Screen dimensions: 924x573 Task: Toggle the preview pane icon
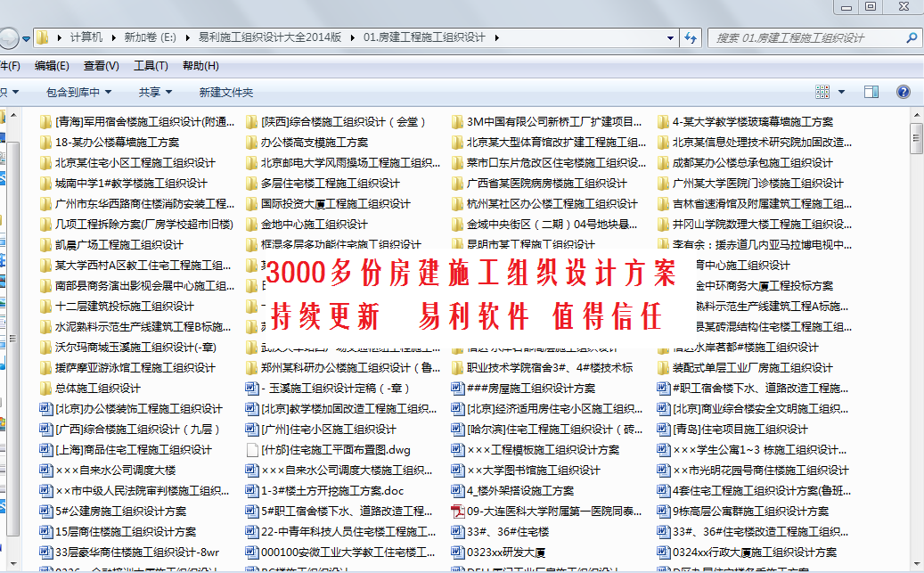click(x=871, y=92)
